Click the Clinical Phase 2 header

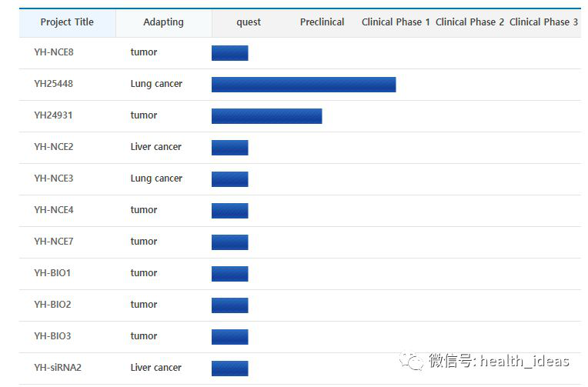coord(469,22)
